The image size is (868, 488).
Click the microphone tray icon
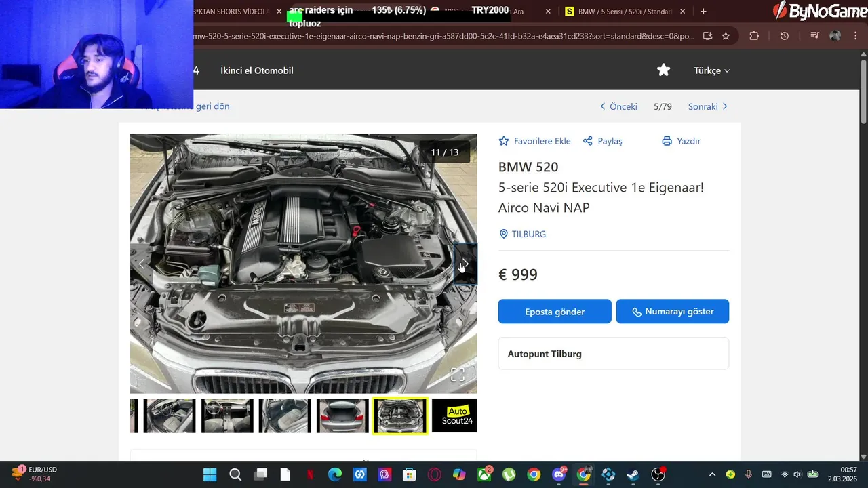(749, 474)
